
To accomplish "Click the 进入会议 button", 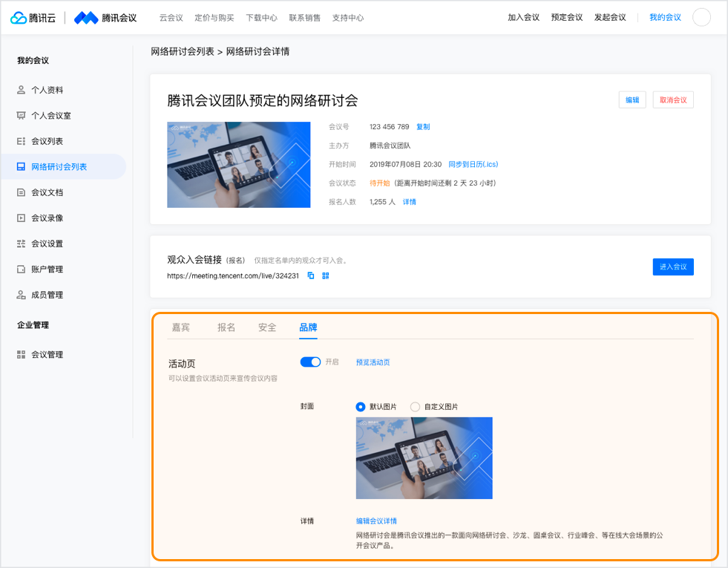I will (672, 267).
